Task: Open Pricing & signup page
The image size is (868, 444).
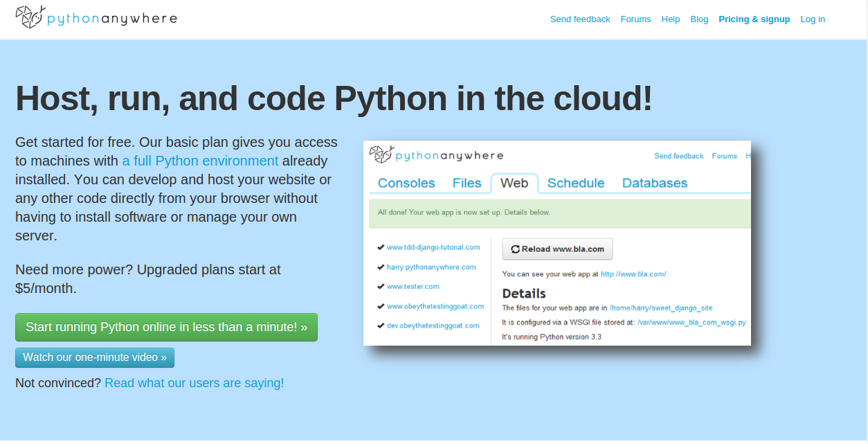Action: [x=754, y=19]
